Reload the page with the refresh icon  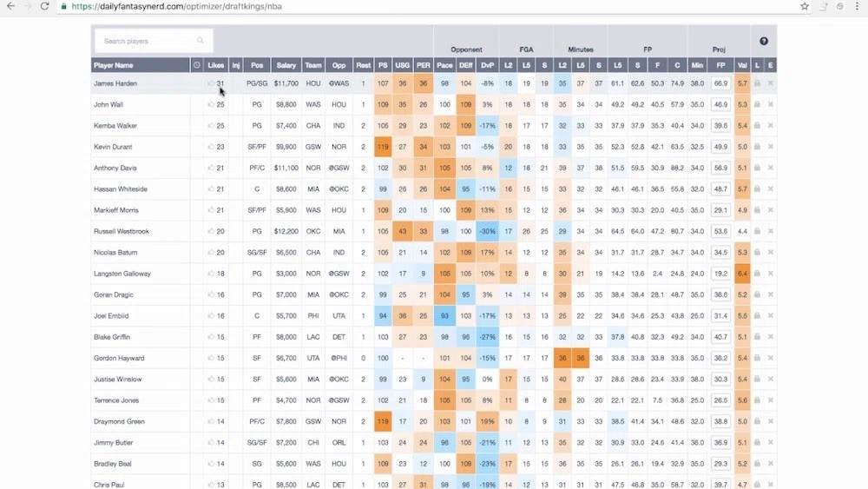tap(45, 6)
